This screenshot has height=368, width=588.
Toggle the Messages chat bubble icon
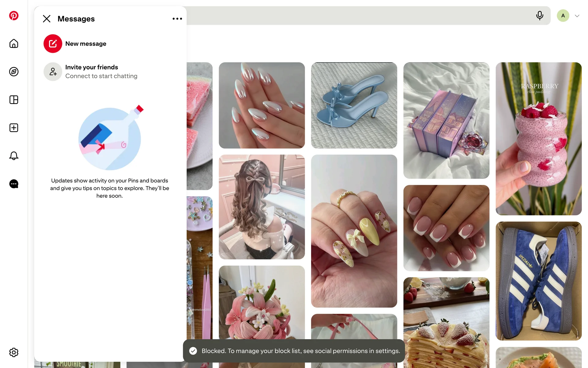pos(14,184)
